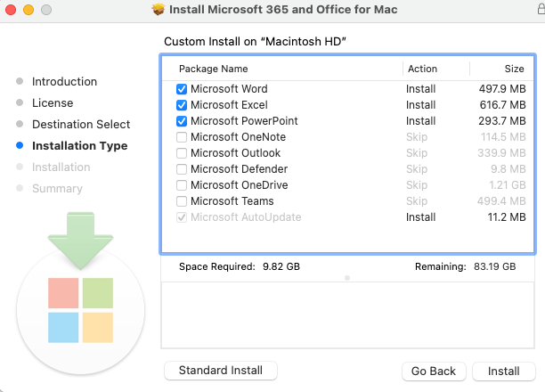545x392 pixels.
Task: Uncheck the Microsoft Excel checkbox
Action: 182,105
